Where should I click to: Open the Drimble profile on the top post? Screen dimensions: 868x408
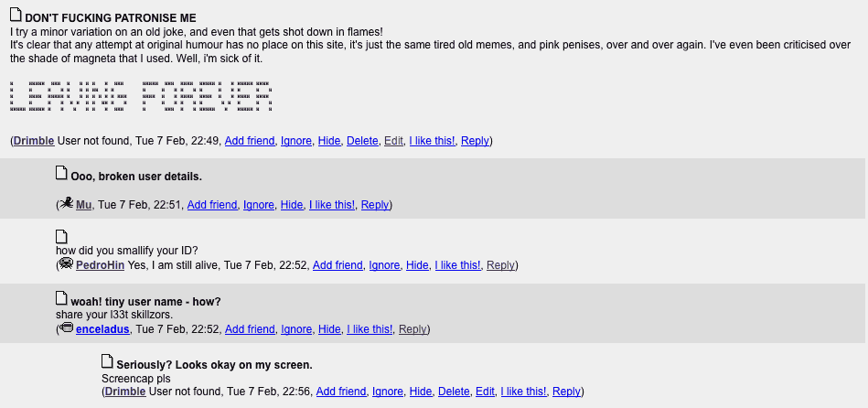[x=34, y=141]
